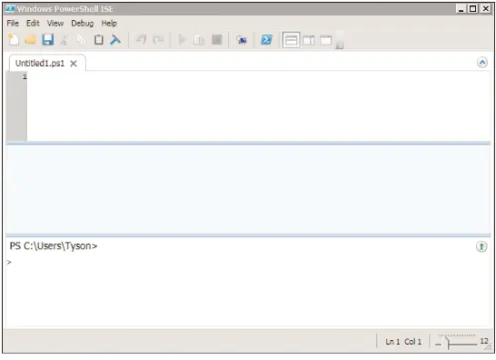496x360 pixels.
Task: Close the Untitled1.ps1 tab
Action: [73, 63]
